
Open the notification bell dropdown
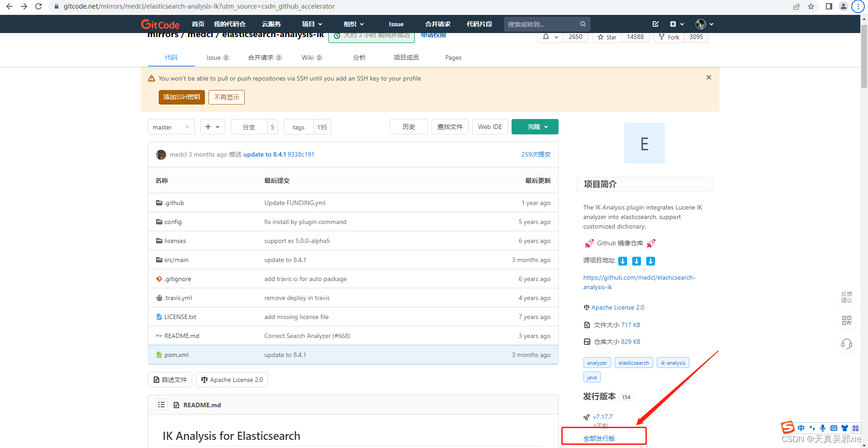click(x=550, y=37)
